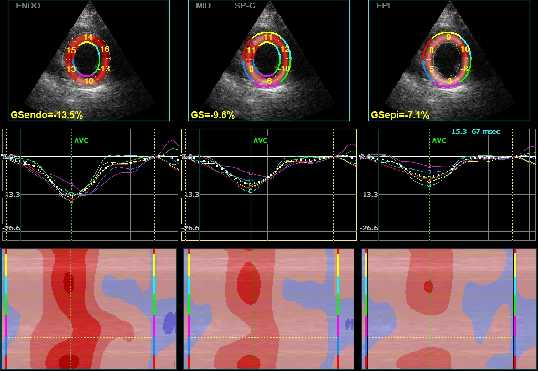
Task: Select segment value 9 atop epi ring
Action: click(x=448, y=37)
